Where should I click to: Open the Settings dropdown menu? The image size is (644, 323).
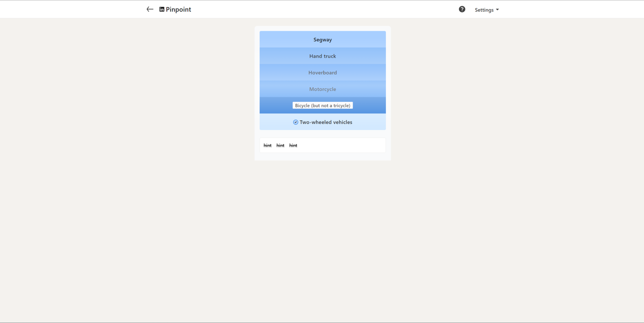pos(486,10)
